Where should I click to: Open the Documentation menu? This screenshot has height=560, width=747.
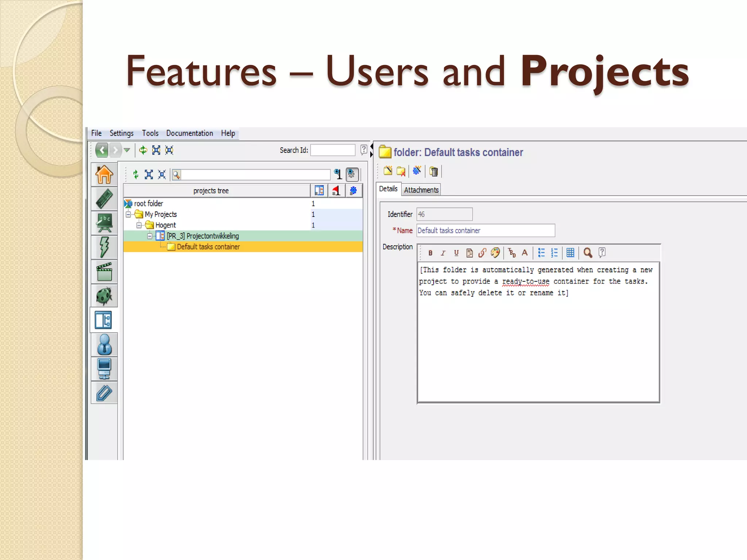(190, 133)
